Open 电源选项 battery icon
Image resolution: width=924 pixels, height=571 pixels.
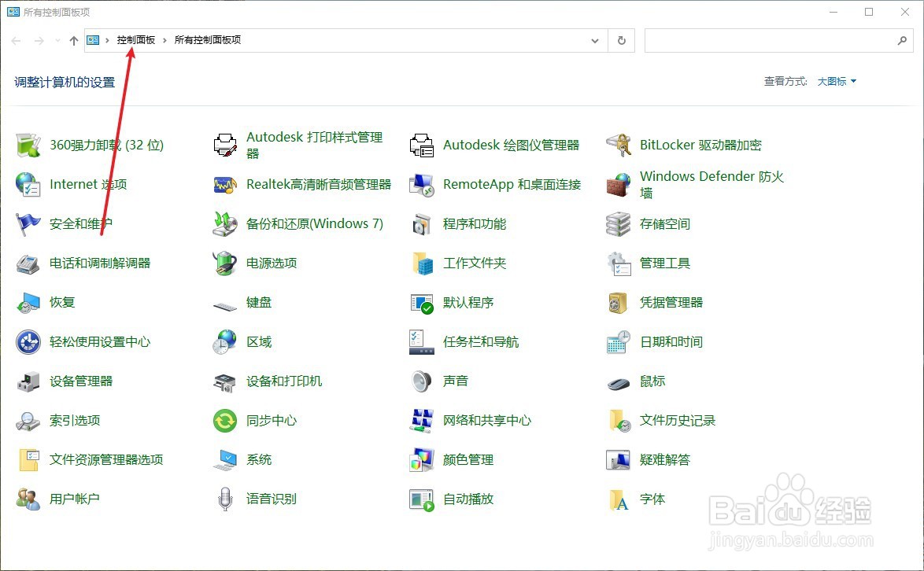pos(225,263)
